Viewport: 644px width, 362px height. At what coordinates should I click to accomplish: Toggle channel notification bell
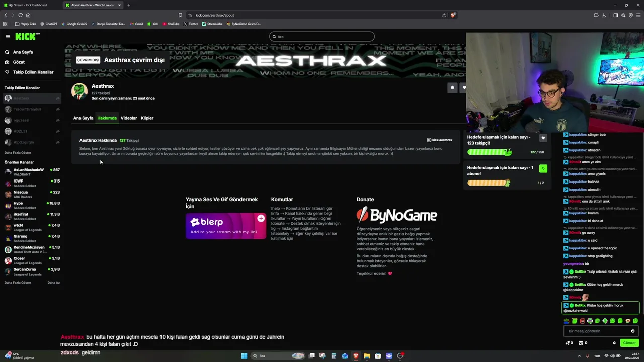[x=452, y=87]
